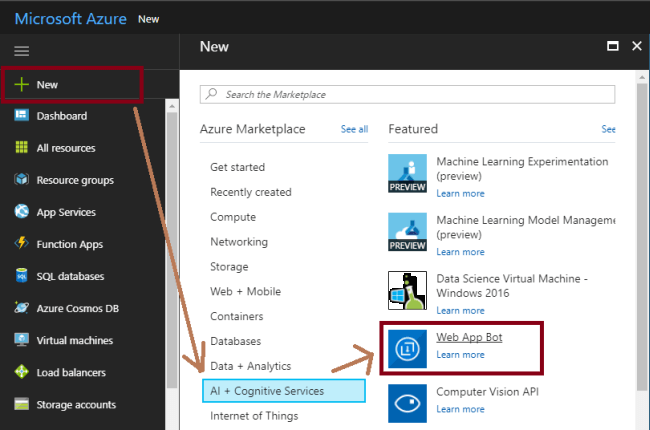Open the SQL databases icon
The image size is (650, 430).
(21, 276)
